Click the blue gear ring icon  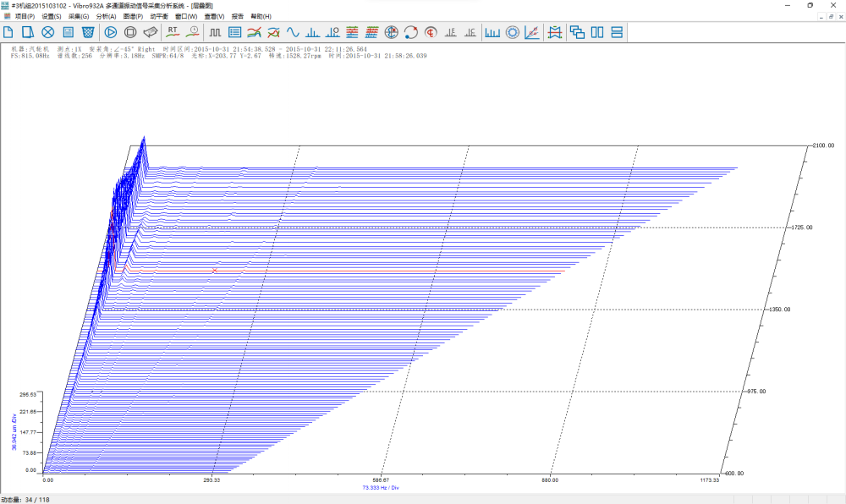513,32
